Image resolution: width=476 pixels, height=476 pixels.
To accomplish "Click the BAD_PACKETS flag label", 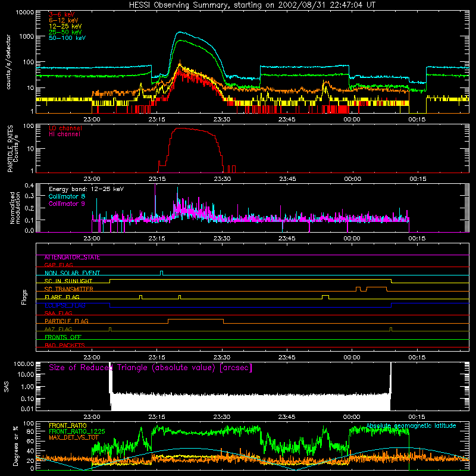I will coord(65,346).
